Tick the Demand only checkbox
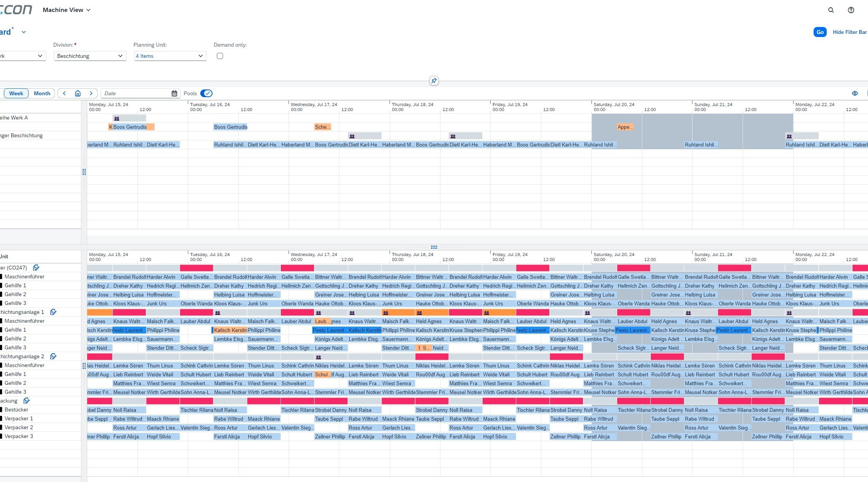The width and height of the screenshot is (868, 482). 220,56
